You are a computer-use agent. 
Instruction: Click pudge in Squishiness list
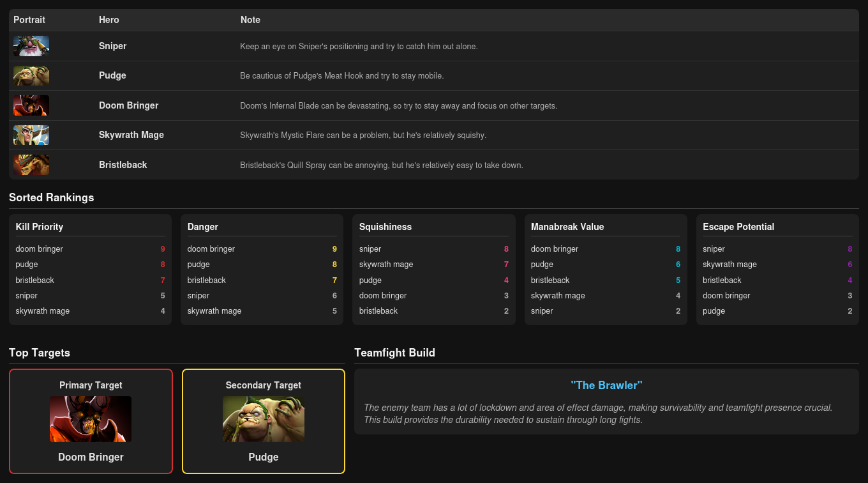[370, 280]
